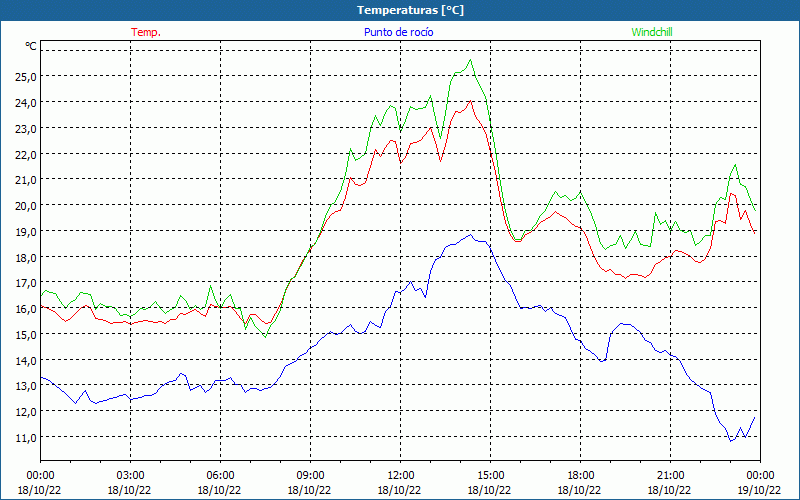Click the 13,0 y-axis value
Viewport: 800px width, 500px height.
pos(26,386)
